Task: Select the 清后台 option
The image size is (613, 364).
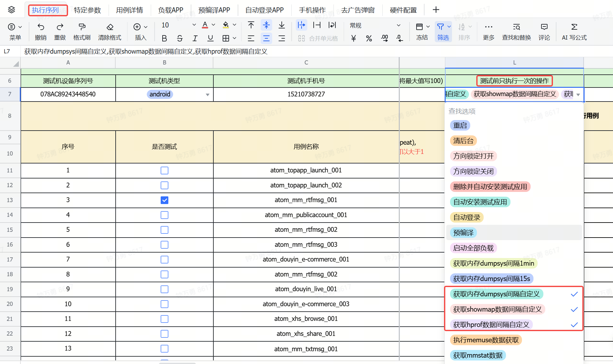Action: (x=463, y=141)
